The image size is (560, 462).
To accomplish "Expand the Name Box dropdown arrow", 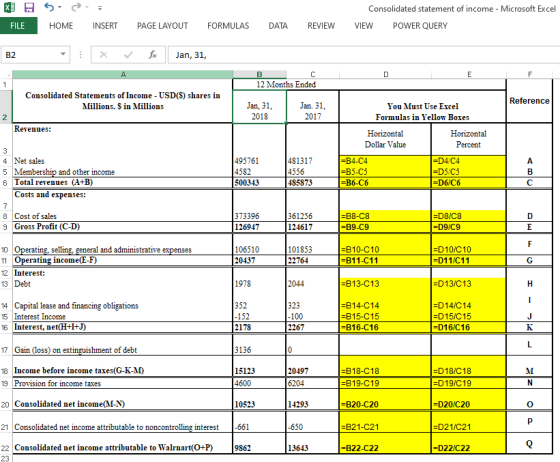I will [63, 54].
